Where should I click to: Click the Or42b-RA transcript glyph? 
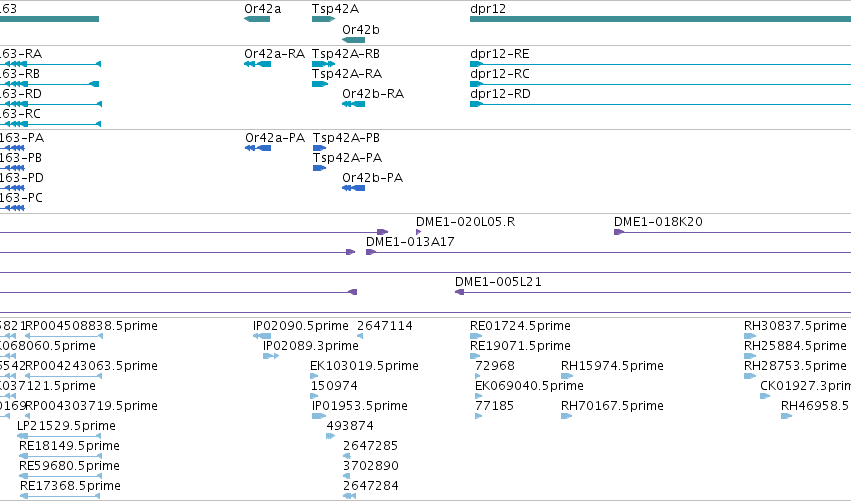(x=353, y=104)
